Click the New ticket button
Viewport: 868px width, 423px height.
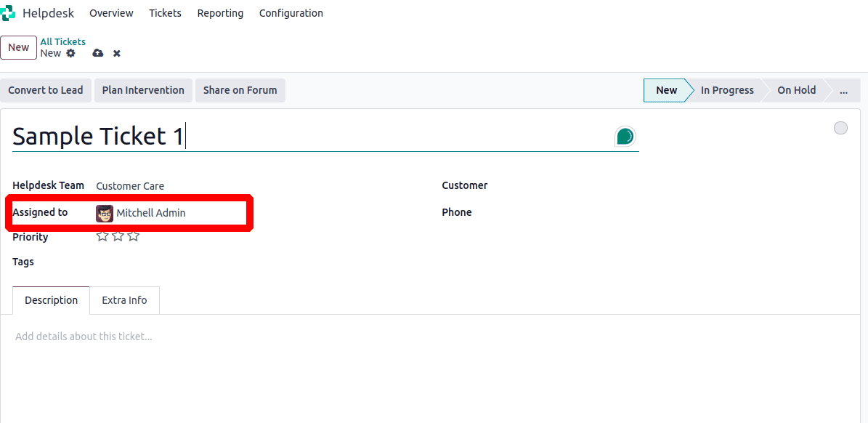coord(18,47)
